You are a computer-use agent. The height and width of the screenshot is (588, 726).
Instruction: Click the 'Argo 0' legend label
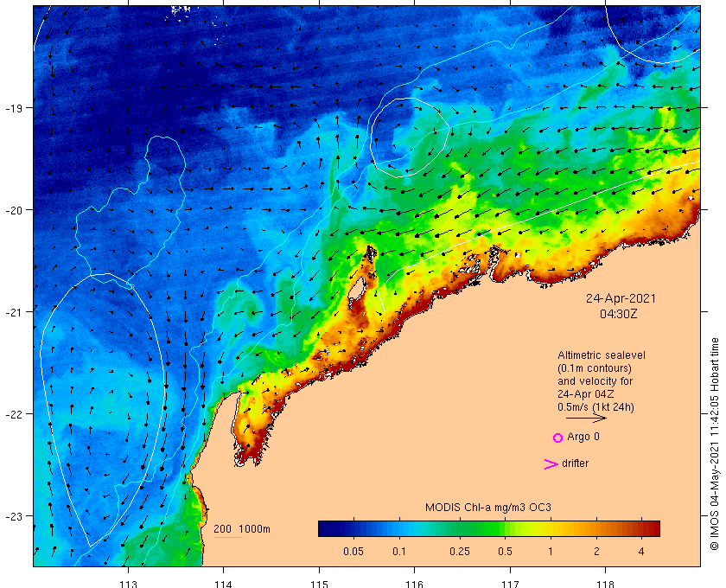[x=583, y=437]
